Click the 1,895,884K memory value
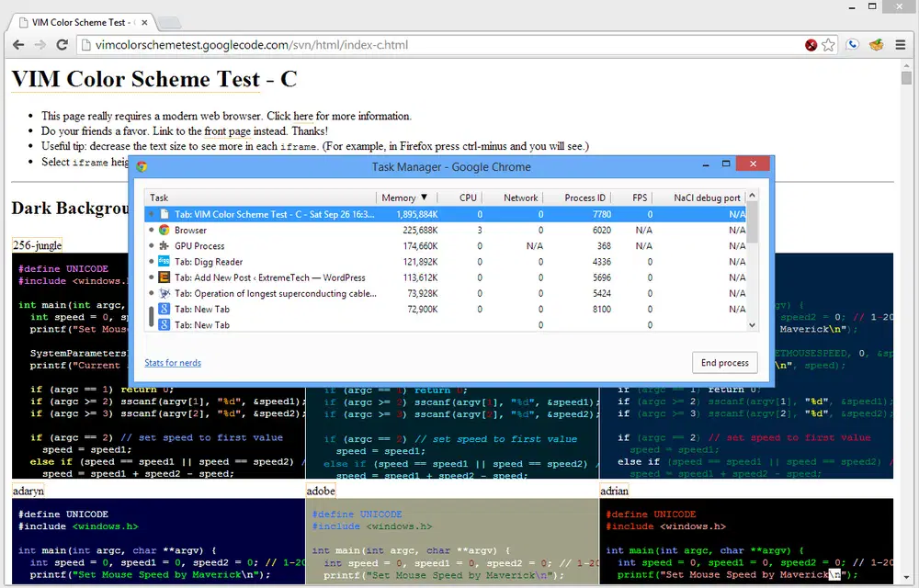The height and width of the screenshot is (588, 919). pos(416,214)
